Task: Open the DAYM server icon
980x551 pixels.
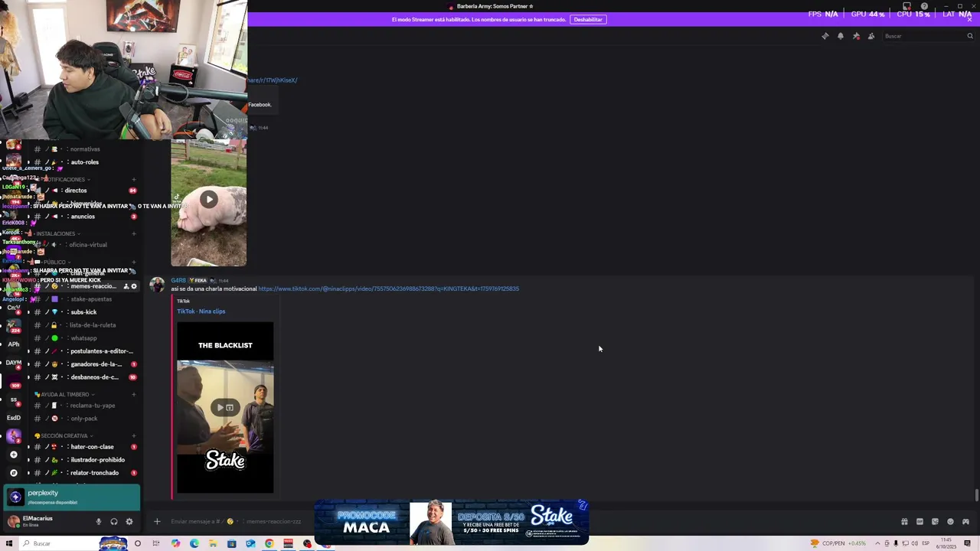Action: 14,363
